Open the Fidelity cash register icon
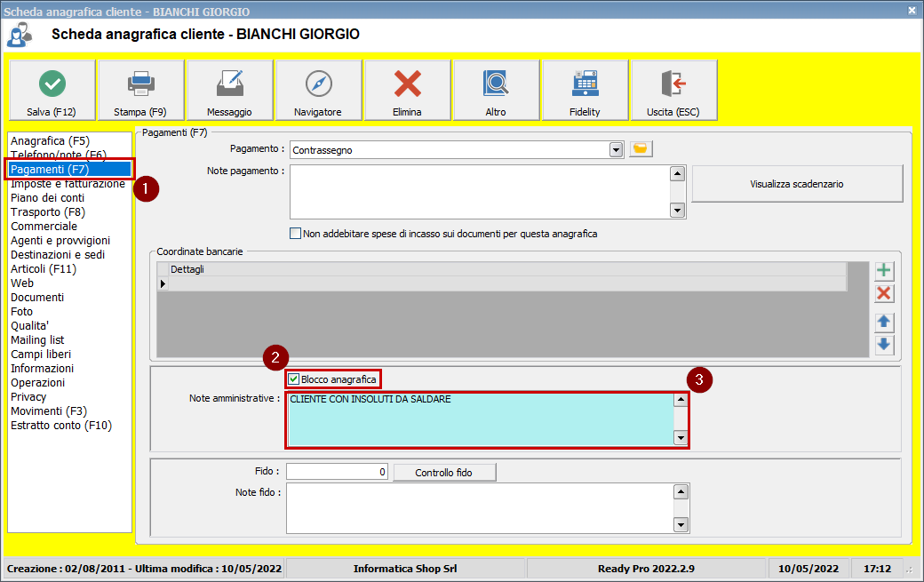This screenshot has height=582, width=924. 585,84
